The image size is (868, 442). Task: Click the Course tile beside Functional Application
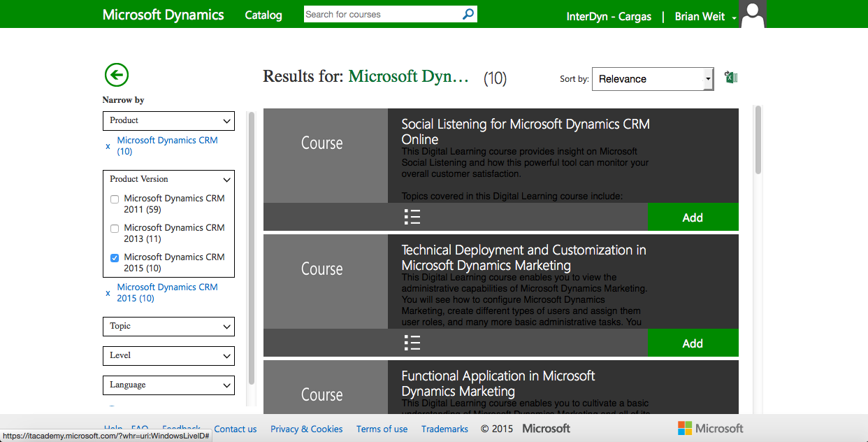[x=325, y=387]
